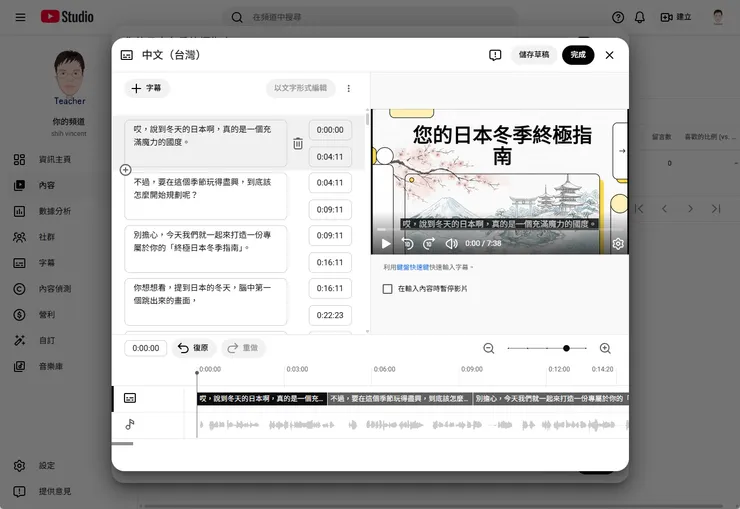Image resolution: width=740 pixels, height=509 pixels.
Task: Open the notifications bell
Action: pos(639,17)
